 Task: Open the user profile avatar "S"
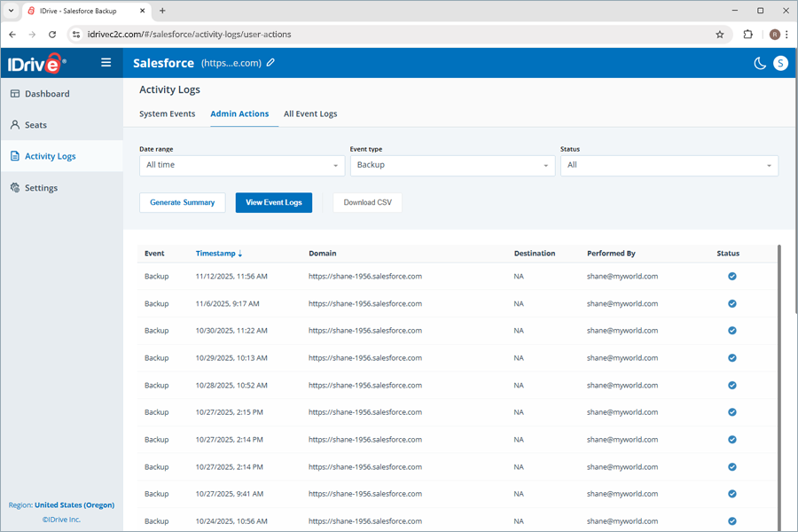pyautogui.click(x=780, y=63)
